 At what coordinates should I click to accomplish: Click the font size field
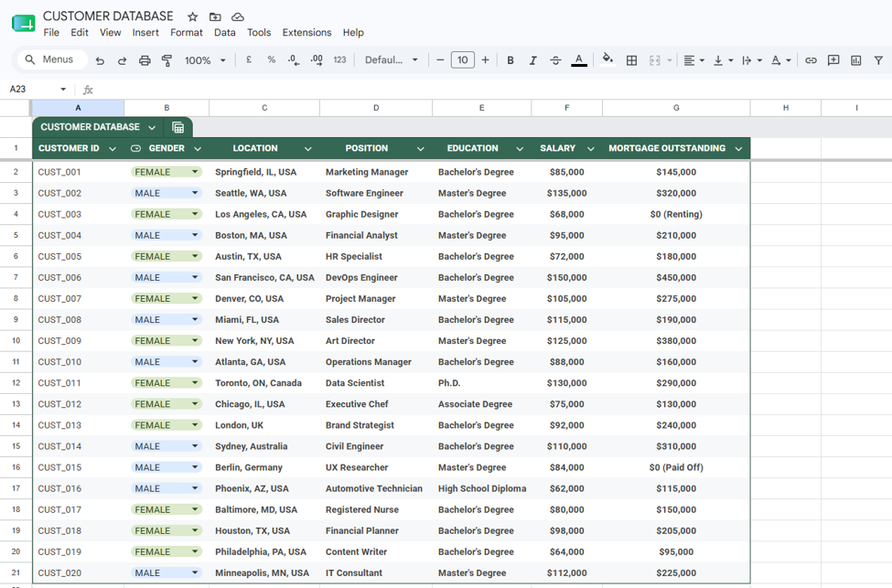pos(463,59)
